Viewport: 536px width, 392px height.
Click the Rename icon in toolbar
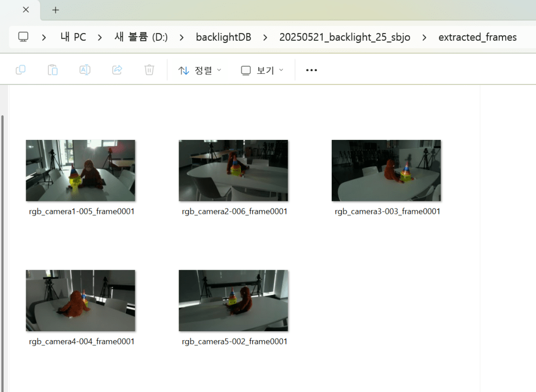[x=85, y=70]
